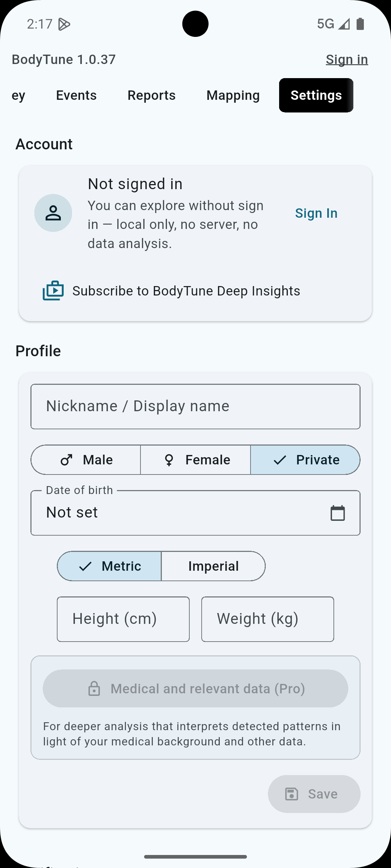The image size is (391, 868).
Task: Tap the female gender symbol icon
Action: pos(169,460)
